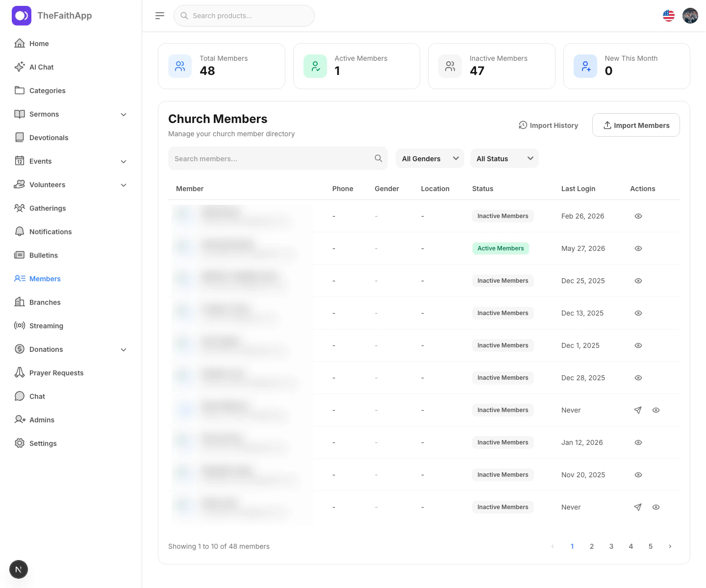Go to page 3 of members
The height and width of the screenshot is (588, 706).
611,546
